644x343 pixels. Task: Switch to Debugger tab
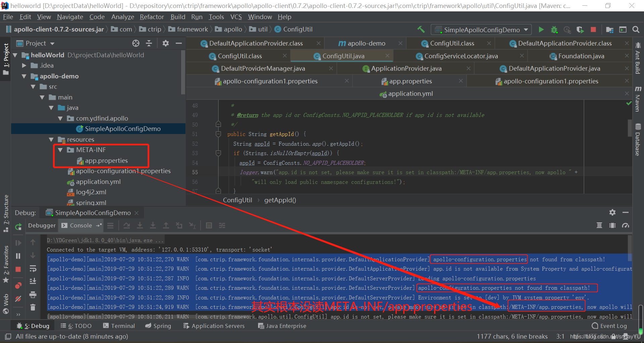click(x=42, y=225)
